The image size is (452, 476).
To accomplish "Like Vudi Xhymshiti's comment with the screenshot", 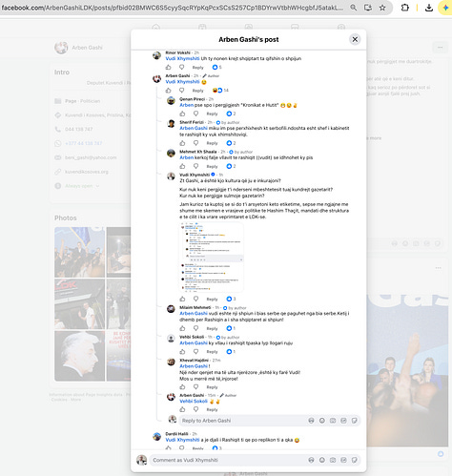I will [182, 299].
